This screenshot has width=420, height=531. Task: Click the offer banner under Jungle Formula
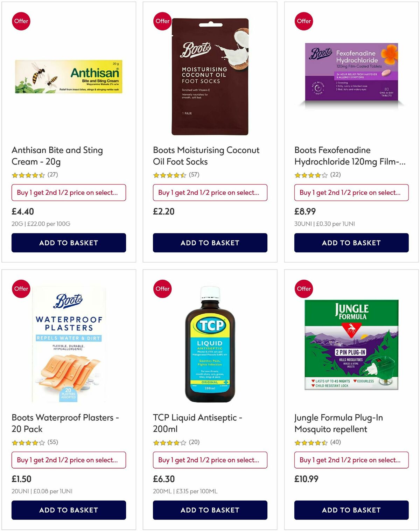point(351,460)
